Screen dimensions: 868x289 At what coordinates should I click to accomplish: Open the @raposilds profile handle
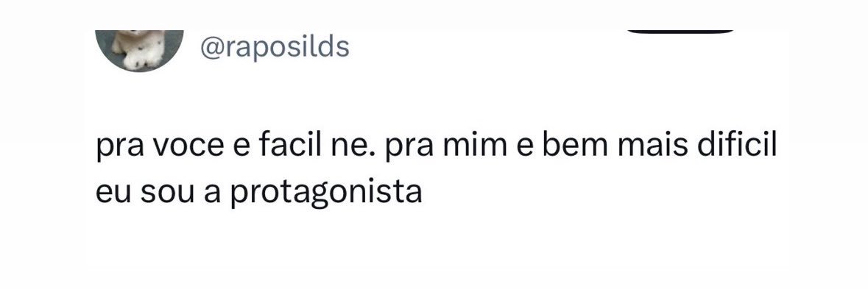(275, 49)
